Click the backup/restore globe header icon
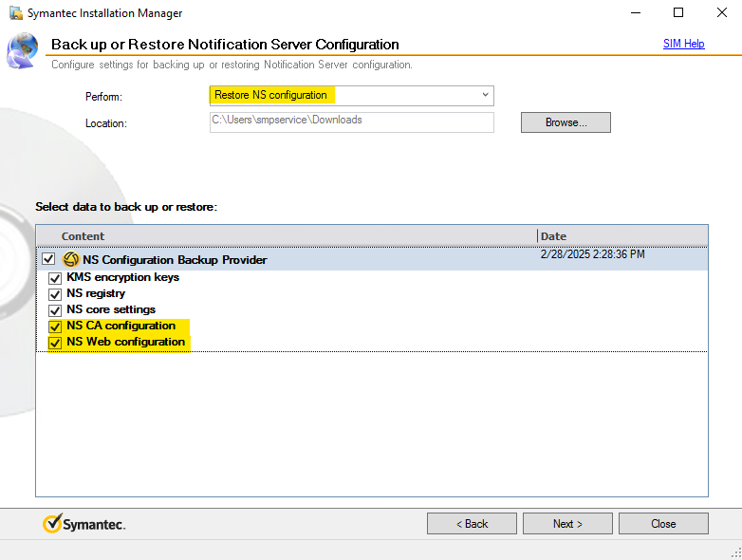742x560 pixels. (x=23, y=49)
